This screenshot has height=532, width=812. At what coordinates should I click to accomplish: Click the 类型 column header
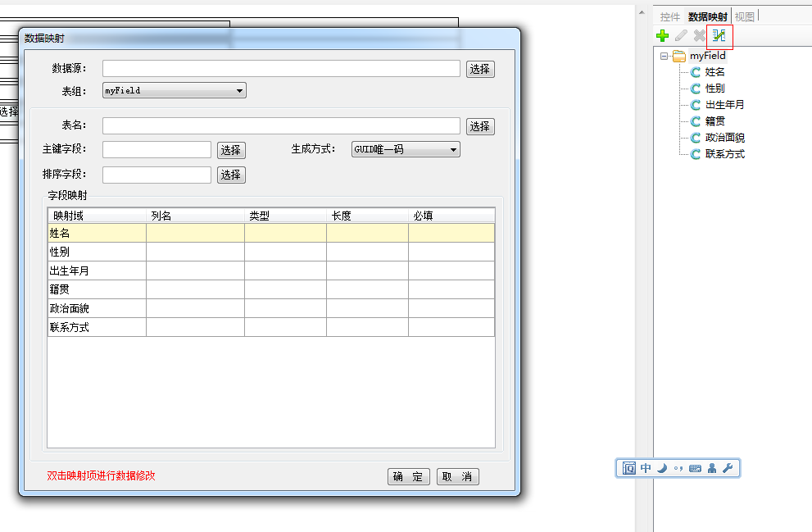pos(285,216)
